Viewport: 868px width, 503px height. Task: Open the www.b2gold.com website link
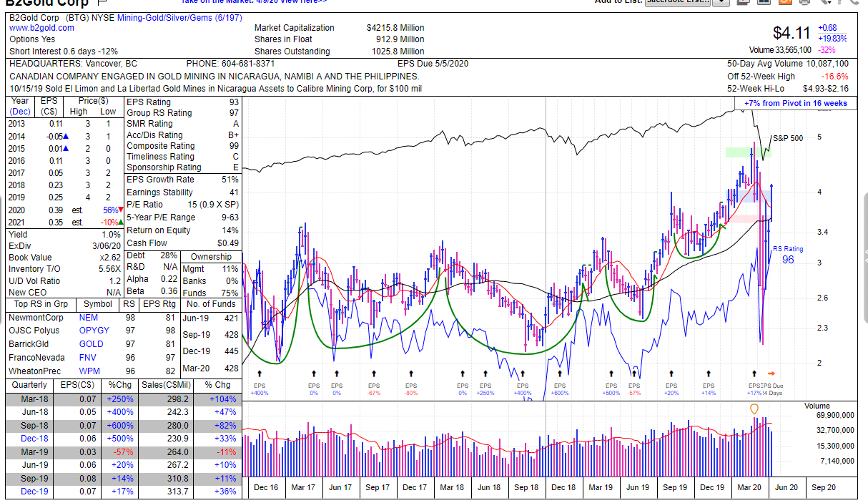pyautogui.click(x=41, y=28)
